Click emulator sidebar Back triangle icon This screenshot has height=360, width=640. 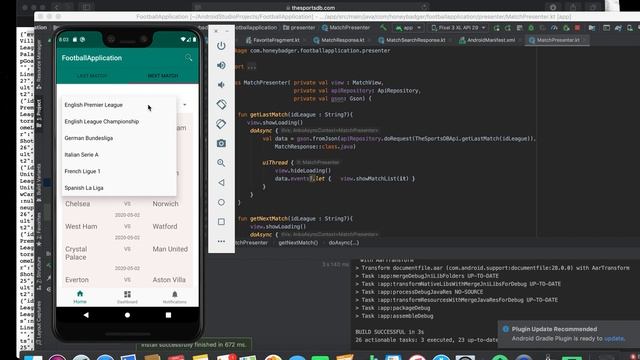click(221, 182)
